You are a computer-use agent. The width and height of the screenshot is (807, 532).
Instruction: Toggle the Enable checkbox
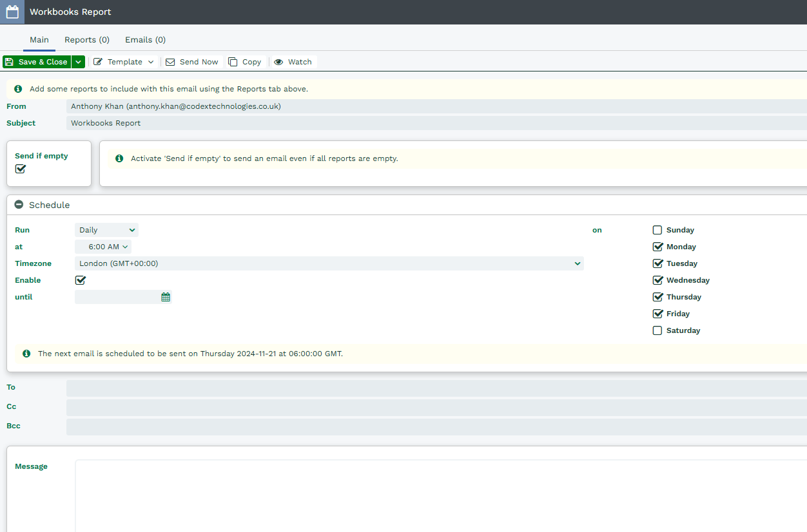(81, 280)
